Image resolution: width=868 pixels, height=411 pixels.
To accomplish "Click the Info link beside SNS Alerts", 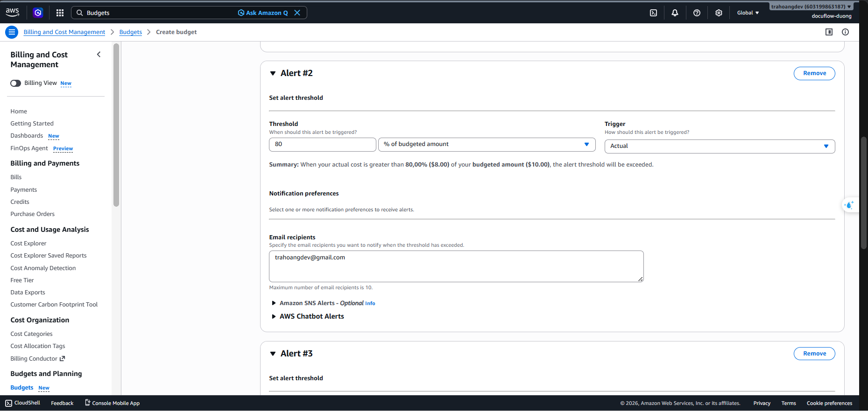I will pos(370,304).
